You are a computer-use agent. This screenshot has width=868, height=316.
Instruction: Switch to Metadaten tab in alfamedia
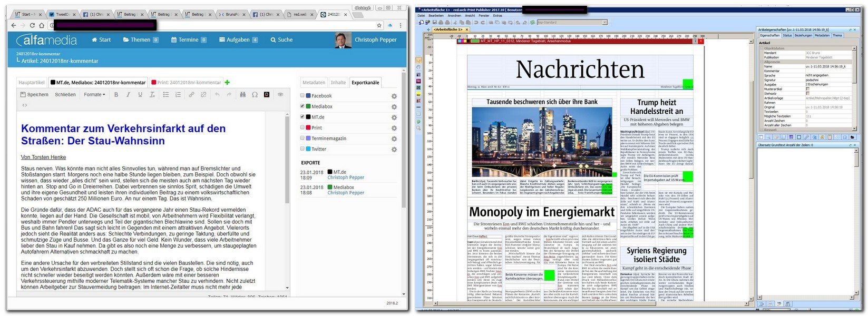[x=314, y=83]
